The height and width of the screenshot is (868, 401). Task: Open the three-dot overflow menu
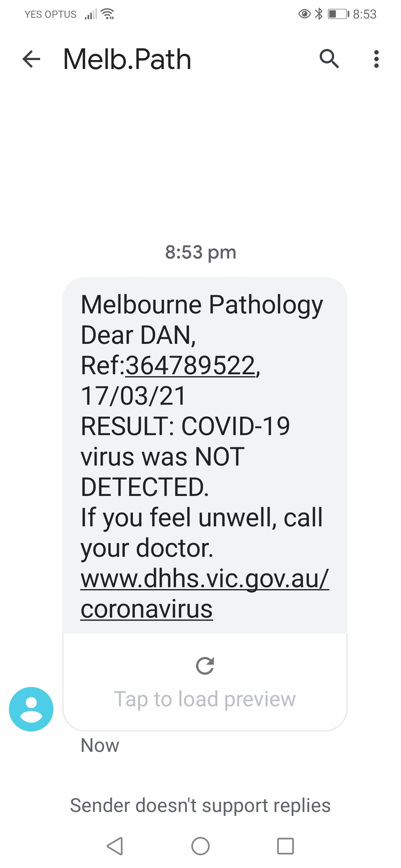[x=376, y=59]
